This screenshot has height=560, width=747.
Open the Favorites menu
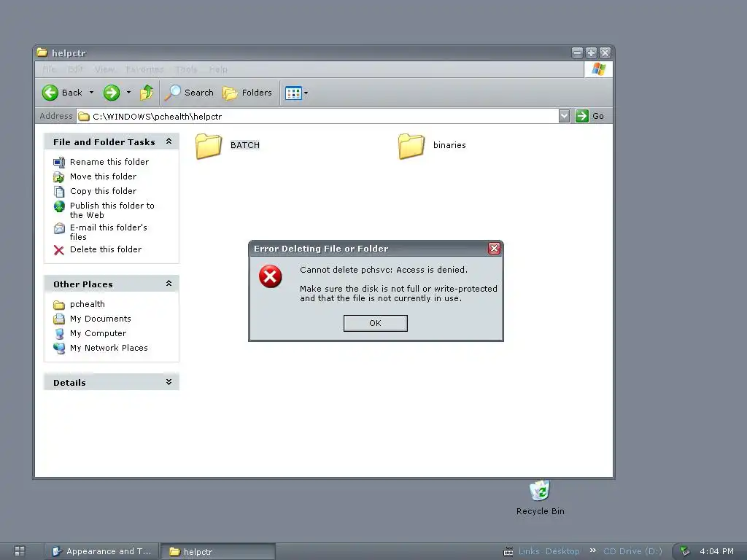point(144,69)
